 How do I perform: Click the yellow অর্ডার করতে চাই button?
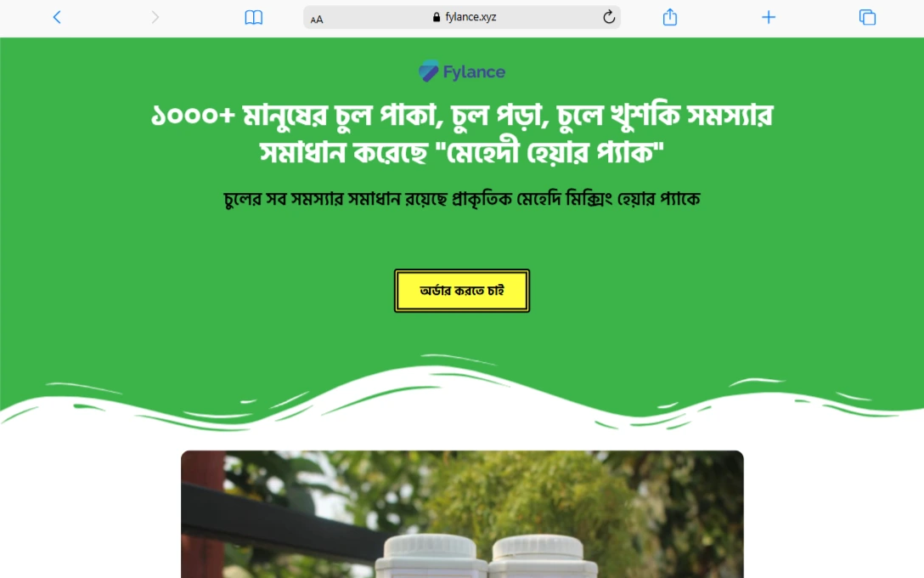tap(462, 291)
